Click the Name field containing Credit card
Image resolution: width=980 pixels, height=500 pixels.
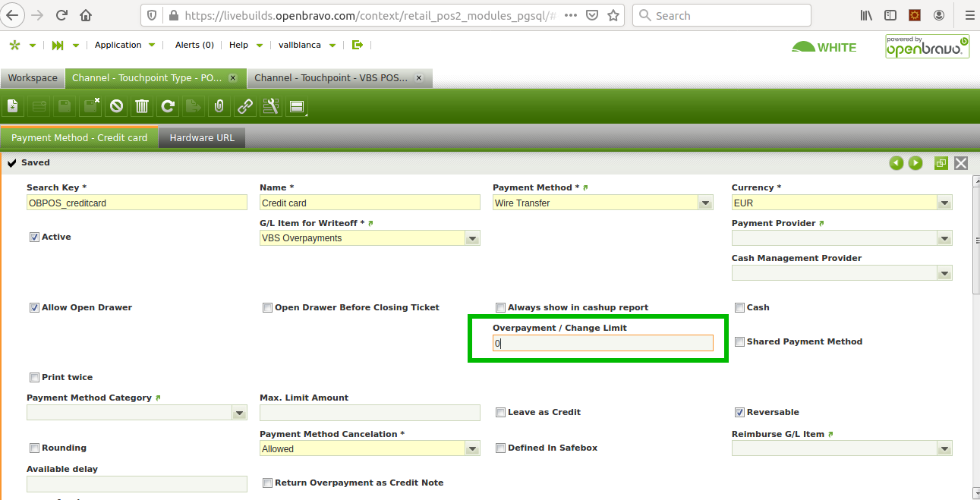tap(370, 203)
